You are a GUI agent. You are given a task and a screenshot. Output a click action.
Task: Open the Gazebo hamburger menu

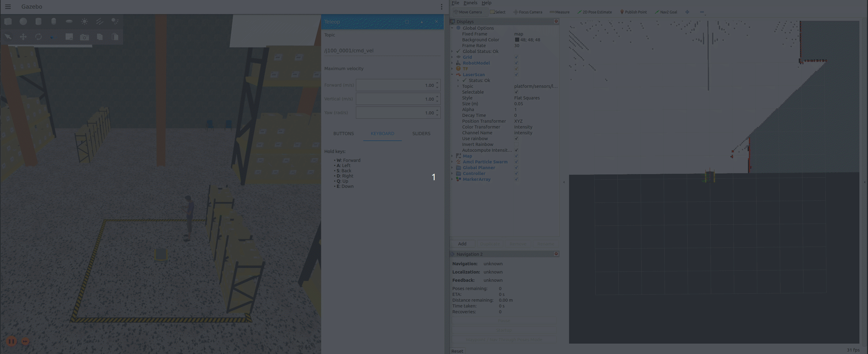pos(8,7)
